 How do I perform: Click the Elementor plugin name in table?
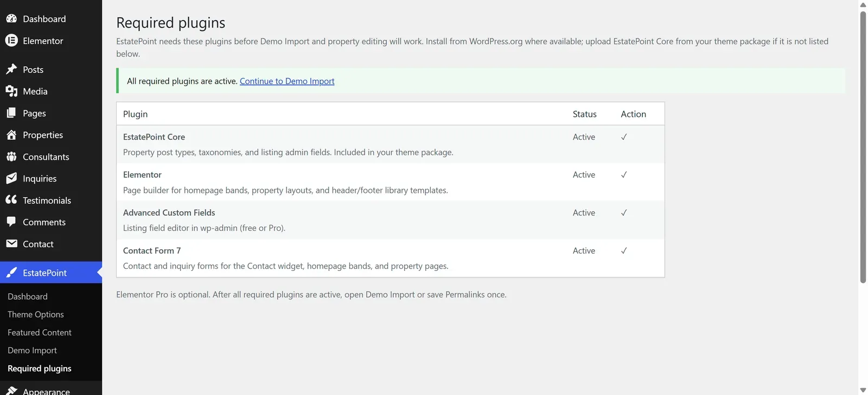tap(142, 174)
